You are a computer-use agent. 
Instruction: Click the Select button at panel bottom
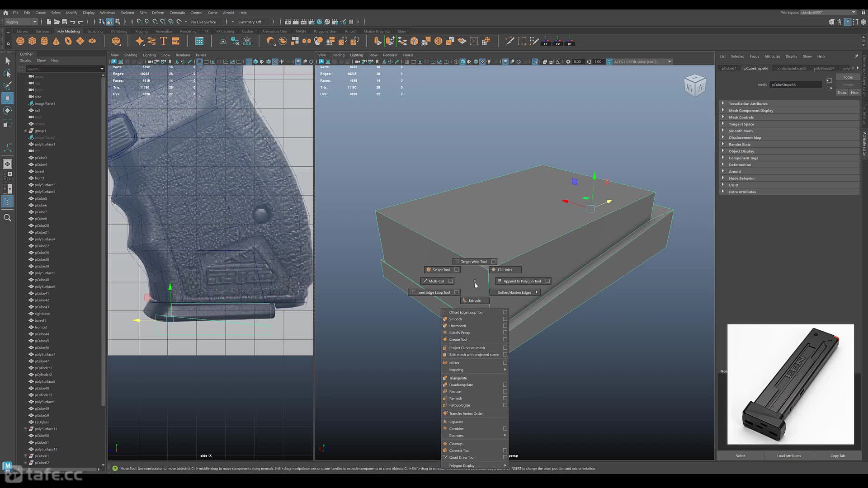coord(741,455)
